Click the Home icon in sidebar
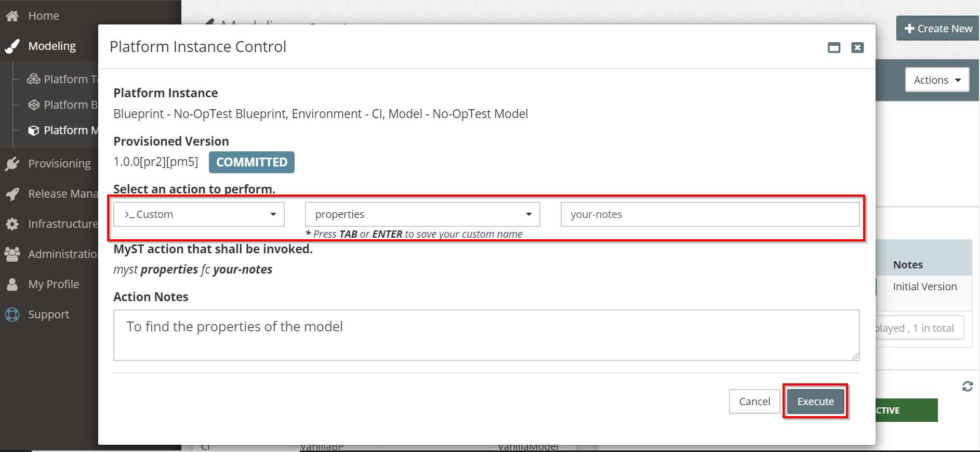980x452 pixels. (12, 16)
